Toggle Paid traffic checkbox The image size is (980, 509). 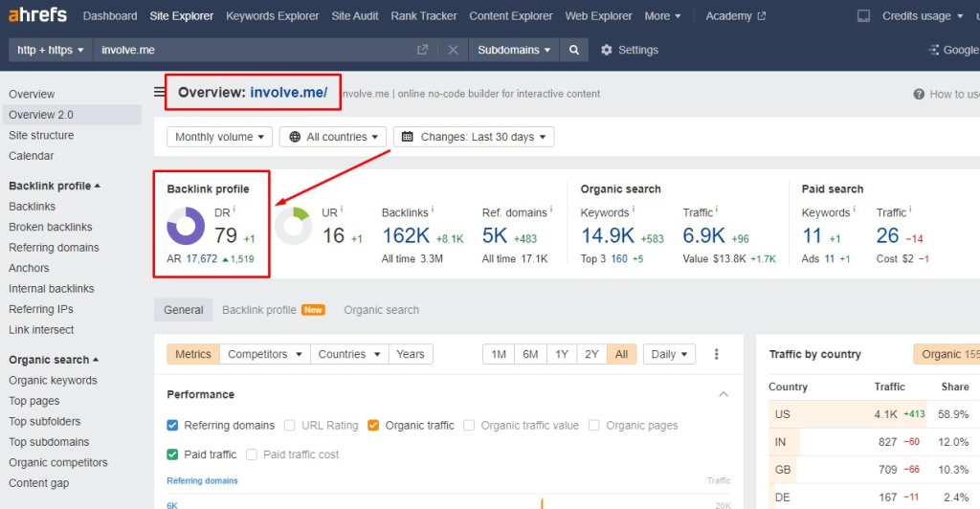[172, 454]
